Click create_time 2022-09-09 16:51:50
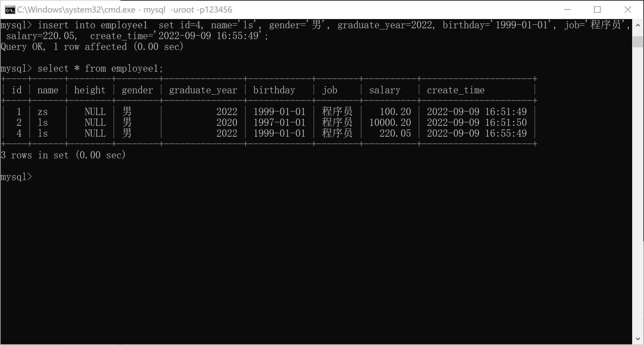Screen dimensions: 644x345 [477, 123]
